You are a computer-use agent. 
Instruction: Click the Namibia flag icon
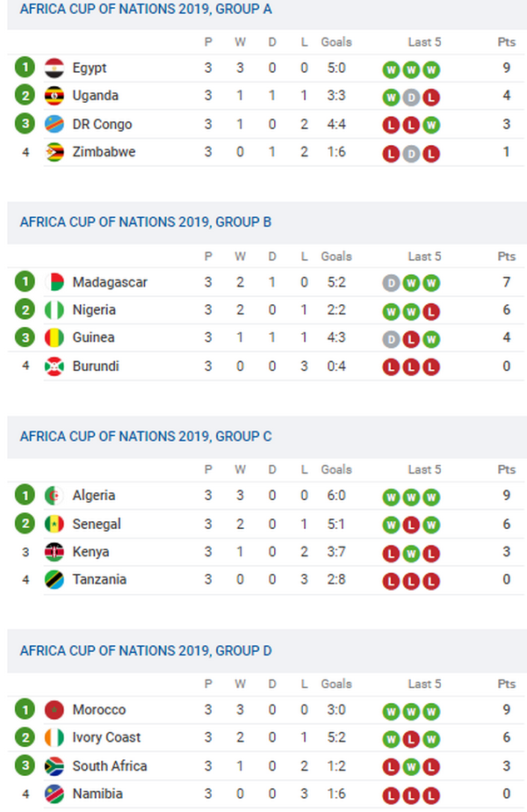point(54,794)
